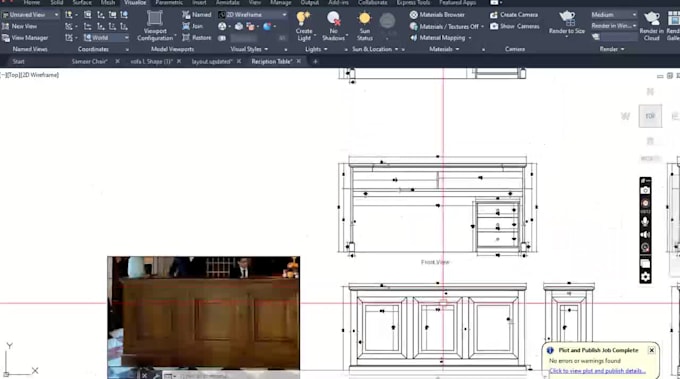Viewport: 680px width, 379px height.
Task: Click the recorder record button
Action: 645,203
